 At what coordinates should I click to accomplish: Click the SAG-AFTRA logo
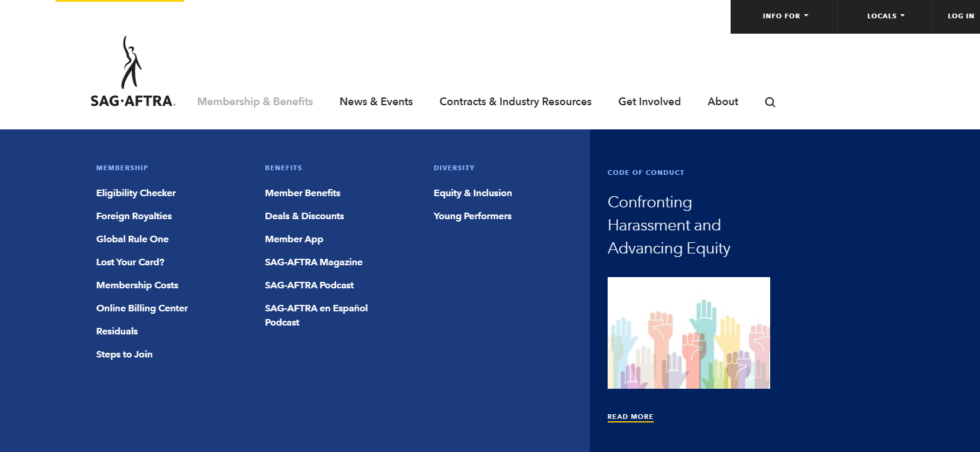point(132,71)
